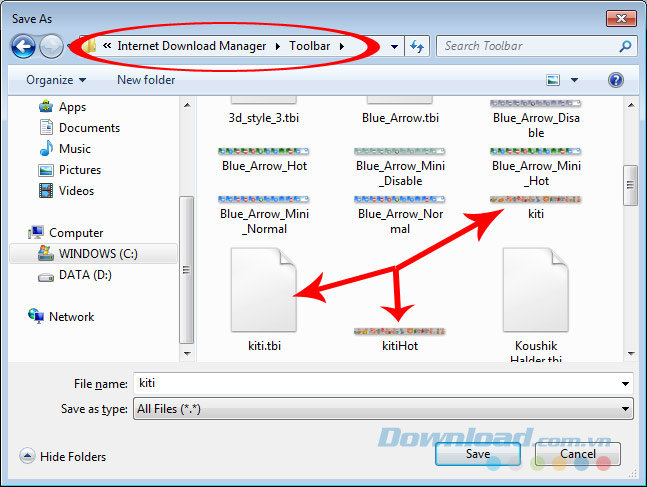The image size is (647, 487).
Task: Select the Documents library icon
Action: (46, 127)
